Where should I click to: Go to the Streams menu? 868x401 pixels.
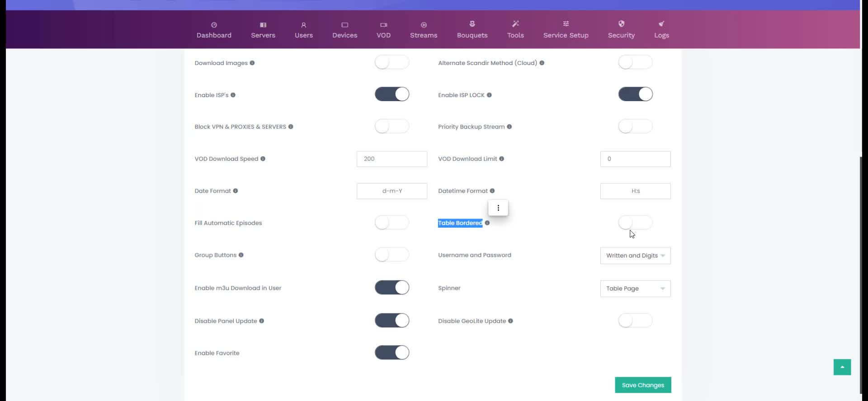pos(424,30)
